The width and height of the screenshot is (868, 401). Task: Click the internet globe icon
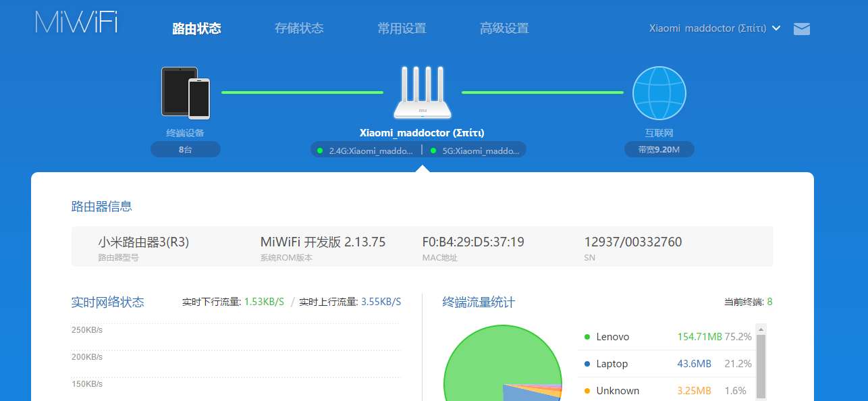(659, 93)
